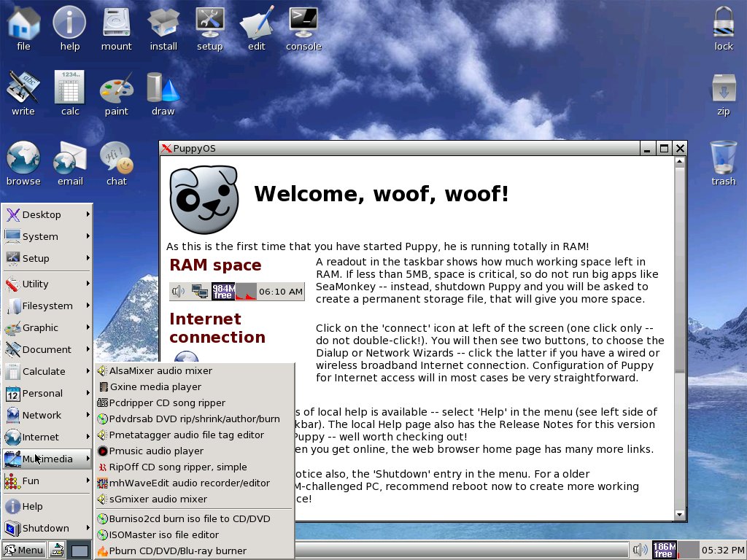Open the file manager desktop icon
The height and width of the screenshot is (560, 747).
tap(23, 28)
